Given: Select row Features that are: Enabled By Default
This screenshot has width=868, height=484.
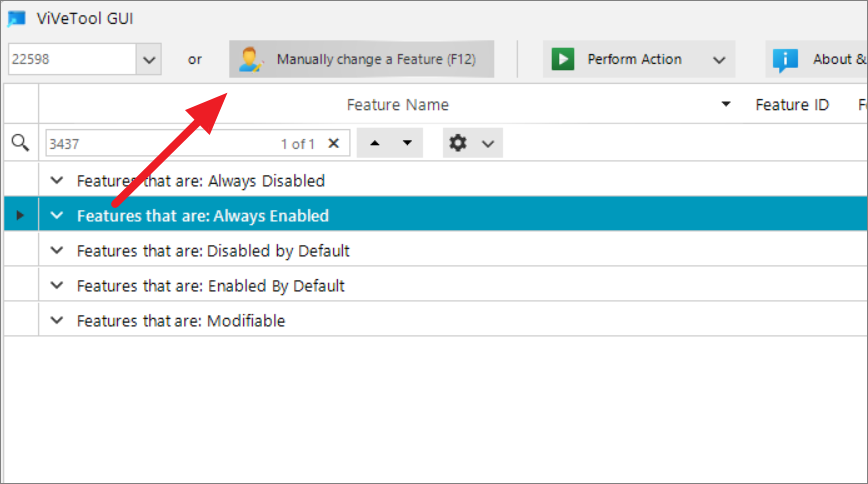Looking at the screenshot, I should pos(436,285).
